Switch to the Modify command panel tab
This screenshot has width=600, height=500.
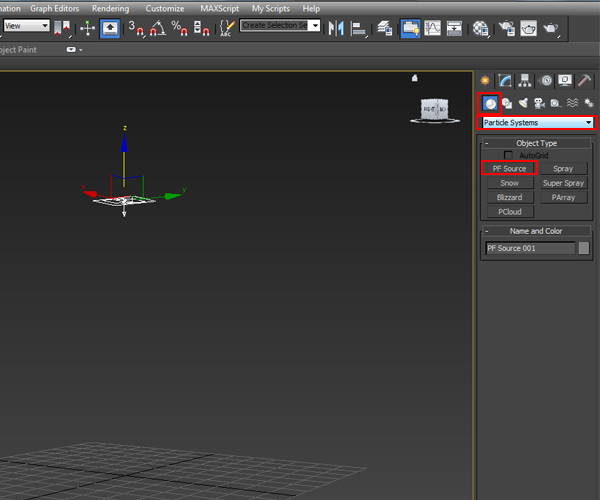coord(505,81)
